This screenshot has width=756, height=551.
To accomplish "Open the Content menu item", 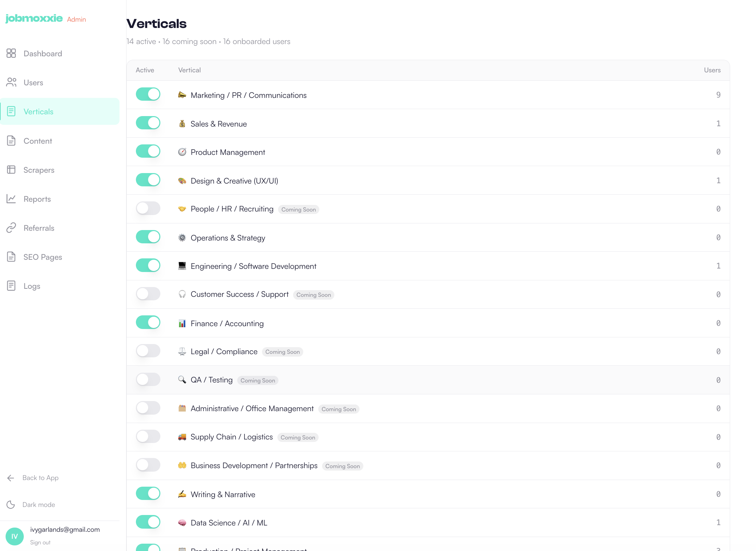I will [38, 141].
